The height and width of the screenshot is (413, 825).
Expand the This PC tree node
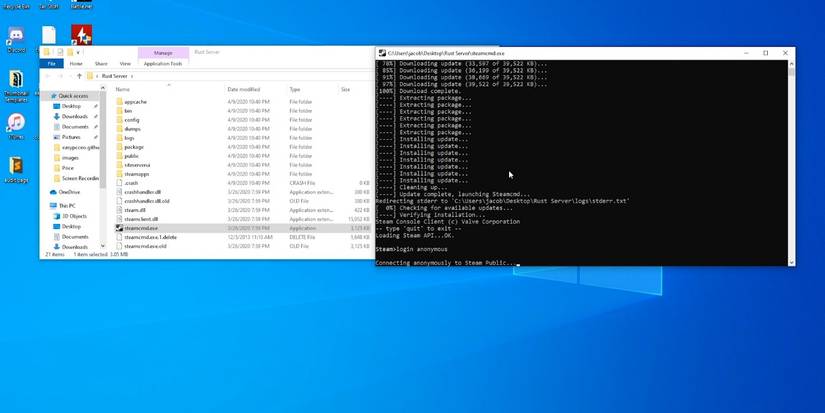(46, 206)
